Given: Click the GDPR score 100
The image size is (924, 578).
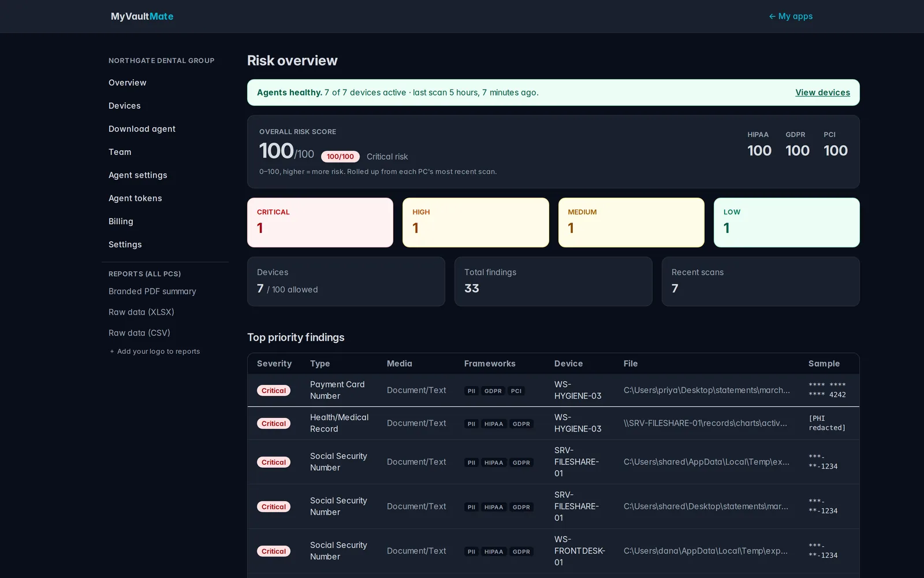Looking at the screenshot, I should click(x=798, y=150).
